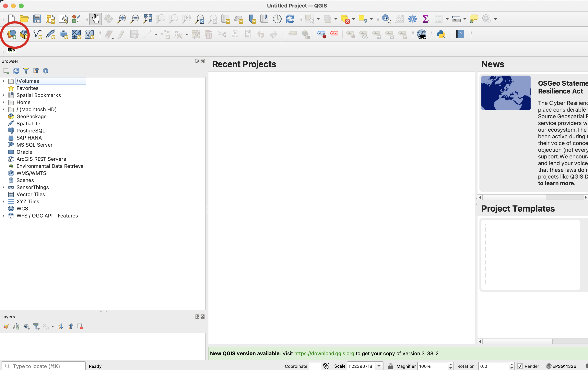Expand the XYZ Tiles node
This screenshot has height=370, width=588.
click(x=3, y=201)
